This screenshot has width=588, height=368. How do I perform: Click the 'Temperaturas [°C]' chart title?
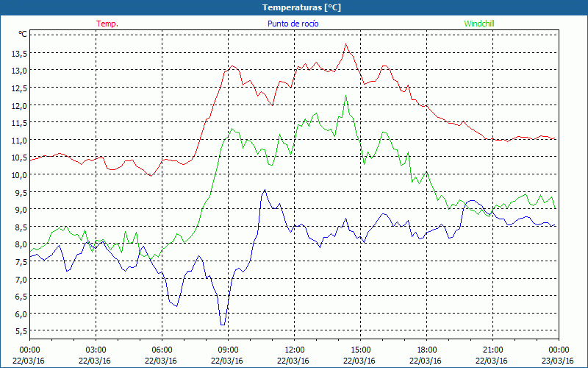[x=301, y=7]
